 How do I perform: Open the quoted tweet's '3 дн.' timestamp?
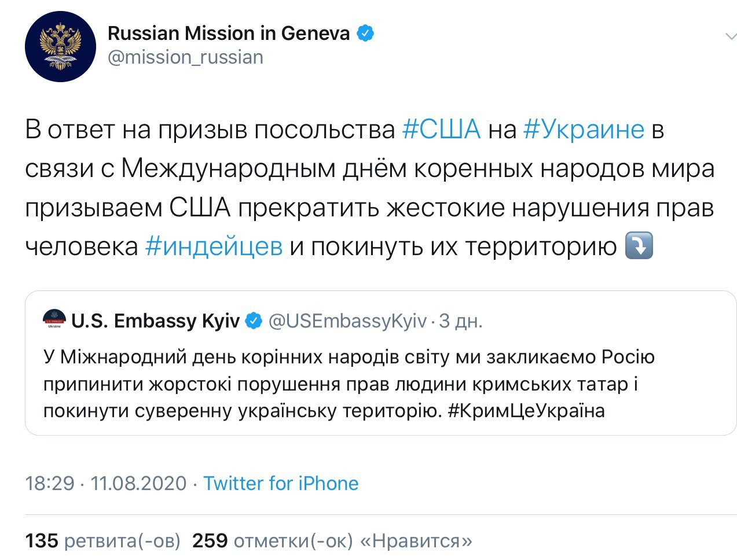[x=460, y=320]
